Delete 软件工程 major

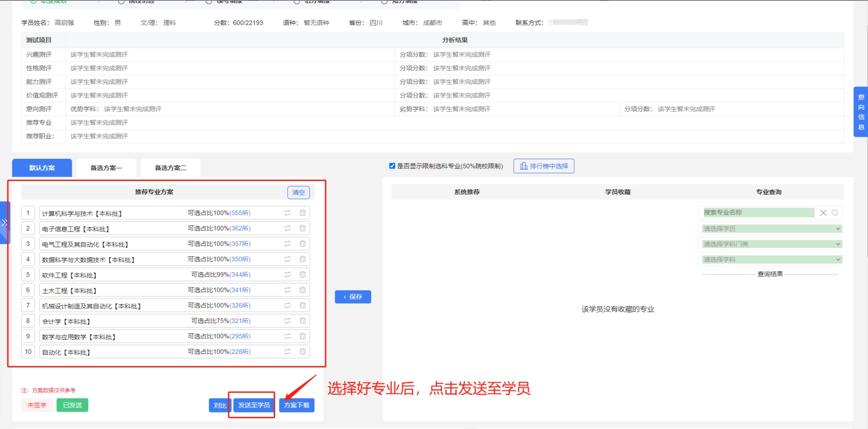[302, 275]
